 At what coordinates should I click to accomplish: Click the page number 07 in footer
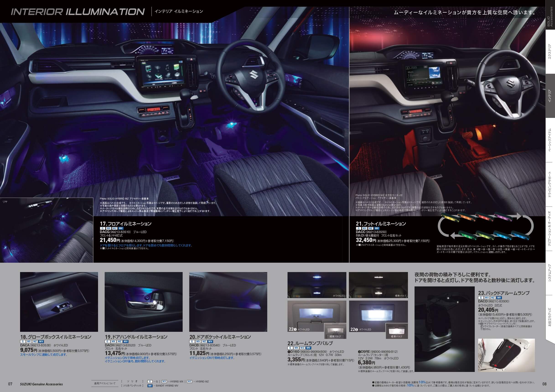[x=10, y=384]
